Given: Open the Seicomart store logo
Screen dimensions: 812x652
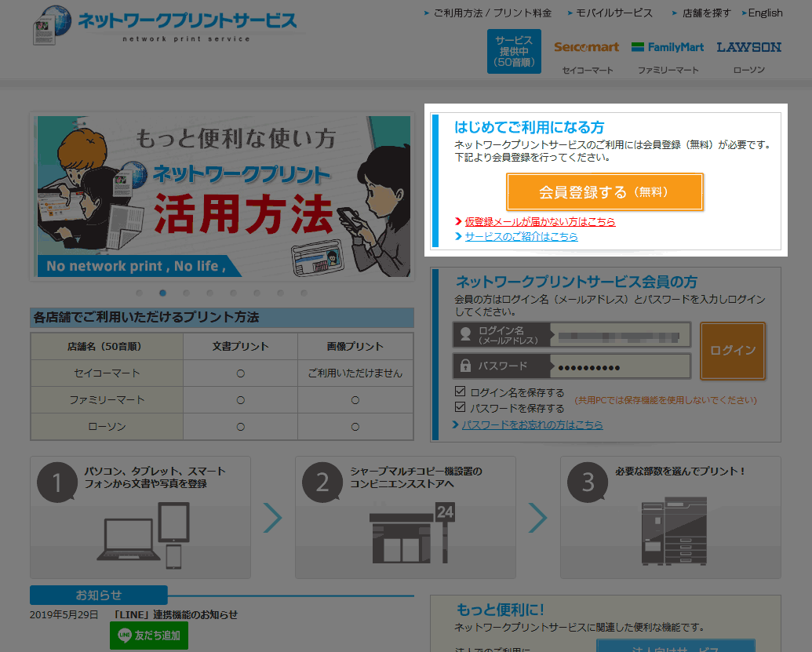Looking at the screenshot, I should 586,47.
